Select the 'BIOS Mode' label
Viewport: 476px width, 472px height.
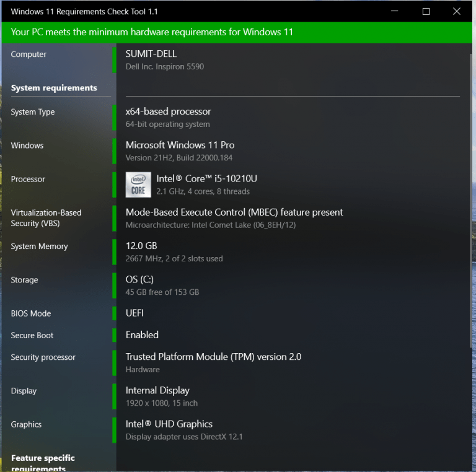[x=30, y=313]
